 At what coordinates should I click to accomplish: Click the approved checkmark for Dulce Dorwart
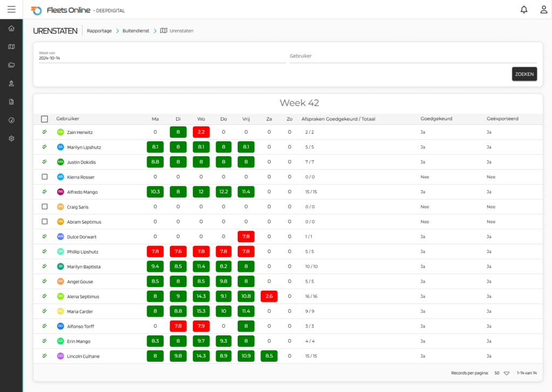tap(44, 236)
